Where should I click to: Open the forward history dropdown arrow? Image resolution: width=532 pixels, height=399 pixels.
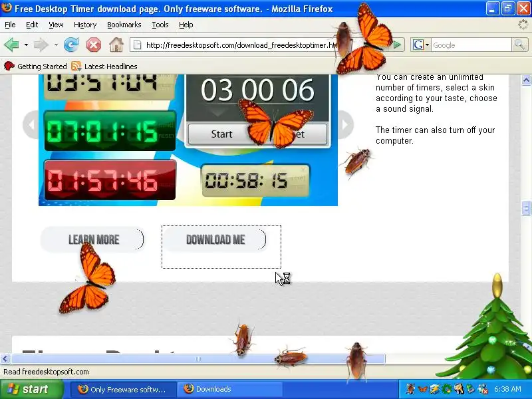[x=56, y=45]
